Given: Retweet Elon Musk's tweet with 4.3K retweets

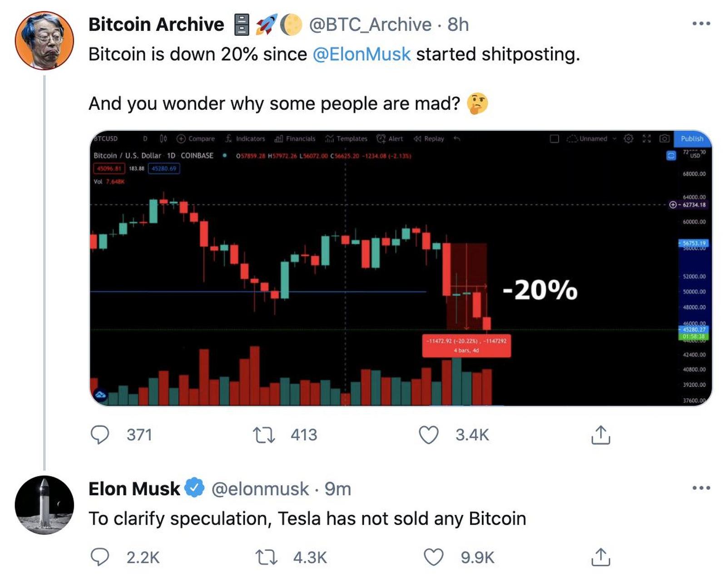Looking at the screenshot, I should [x=266, y=557].
